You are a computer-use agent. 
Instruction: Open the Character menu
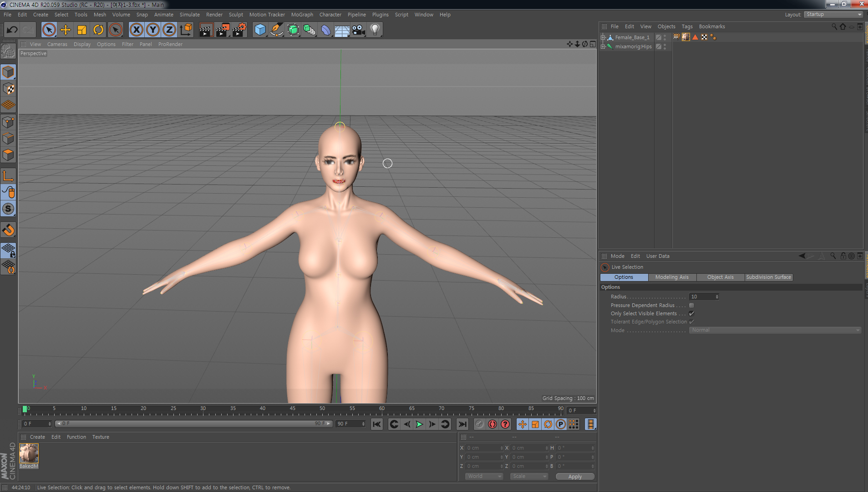(330, 15)
